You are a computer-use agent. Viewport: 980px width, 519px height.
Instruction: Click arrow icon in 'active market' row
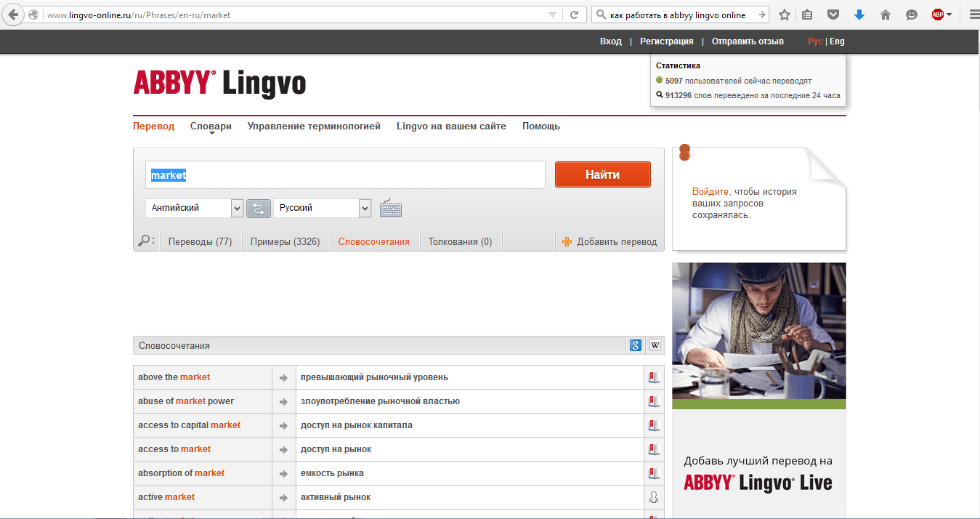click(x=284, y=497)
